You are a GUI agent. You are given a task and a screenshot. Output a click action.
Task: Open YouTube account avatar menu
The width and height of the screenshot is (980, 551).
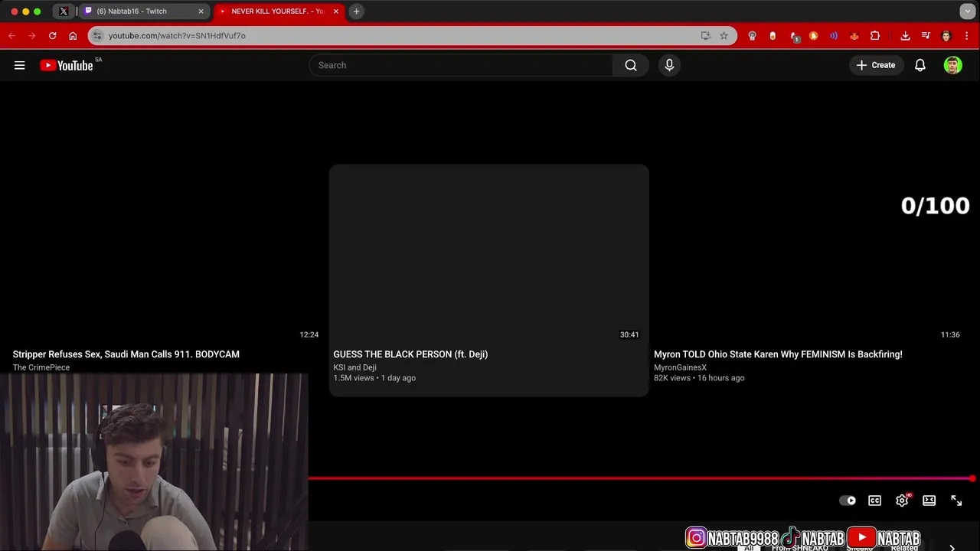(x=952, y=65)
